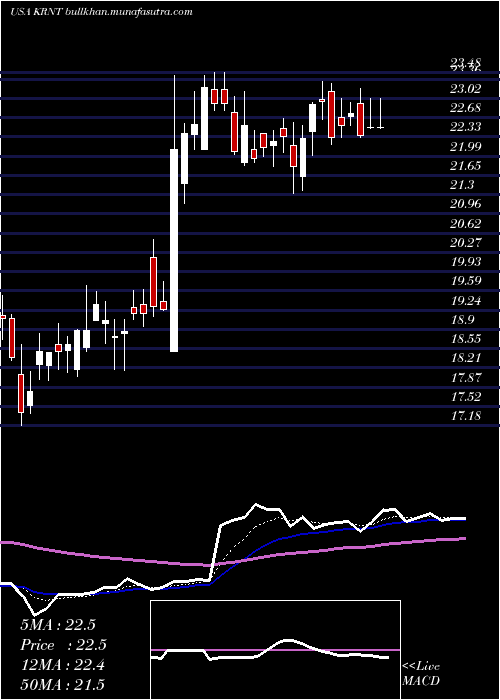Click the <<Live MACD label
The width and height of the screenshot is (500, 700).
point(421,674)
